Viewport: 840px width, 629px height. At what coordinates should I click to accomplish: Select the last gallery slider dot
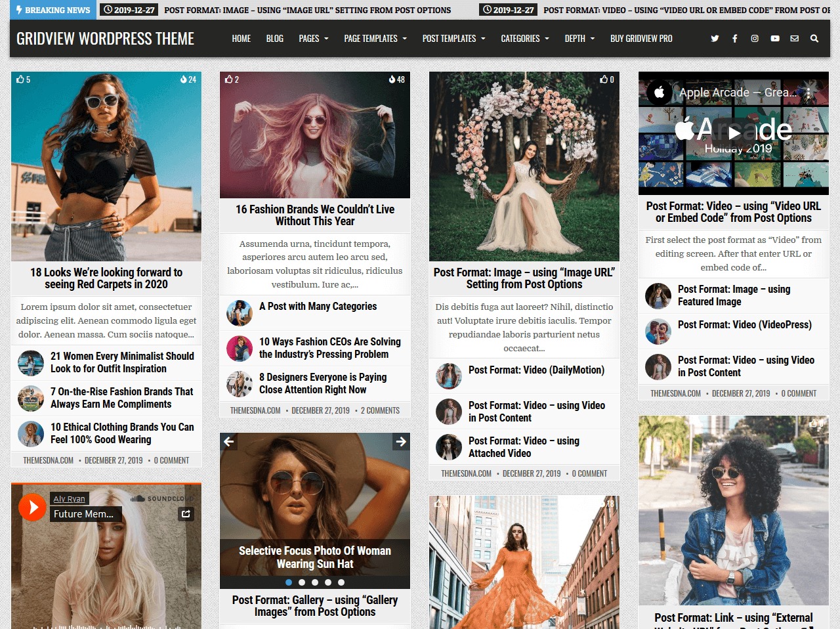click(x=341, y=582)
